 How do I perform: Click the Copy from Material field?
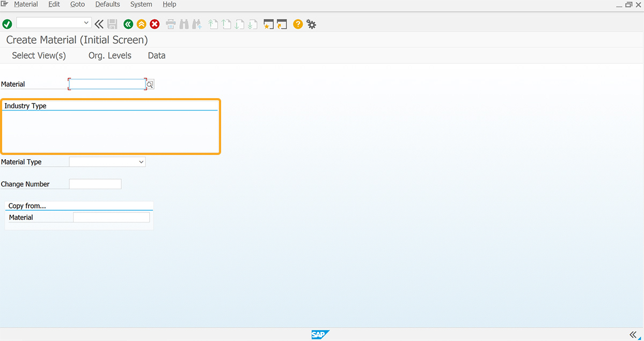(112, 217)
